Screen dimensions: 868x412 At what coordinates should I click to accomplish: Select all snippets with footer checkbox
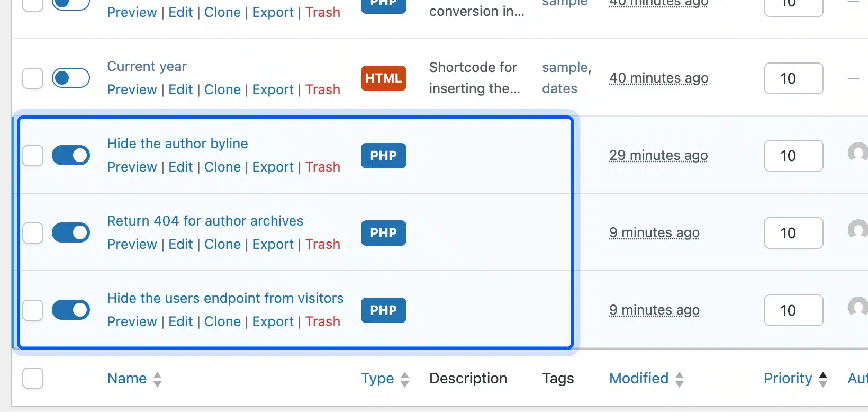tap(33, 378)
